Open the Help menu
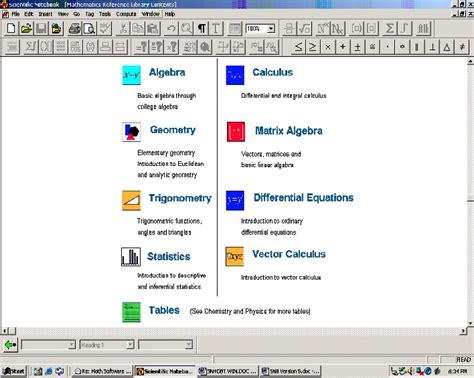Screen dimensions: 474x378 pos(170,14)
